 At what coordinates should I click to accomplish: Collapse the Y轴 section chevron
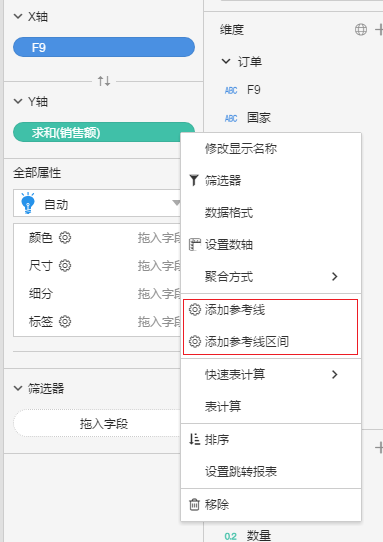tap(18, 101)
